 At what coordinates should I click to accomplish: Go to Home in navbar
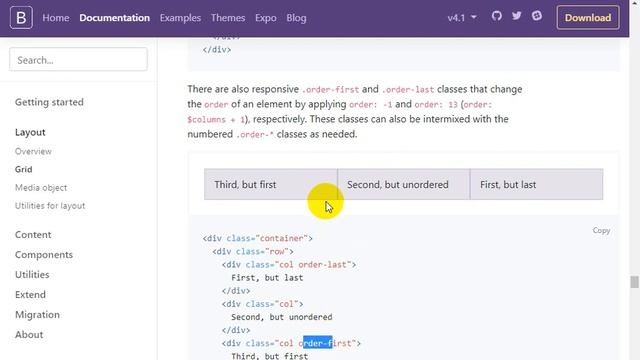coord(56,18)
